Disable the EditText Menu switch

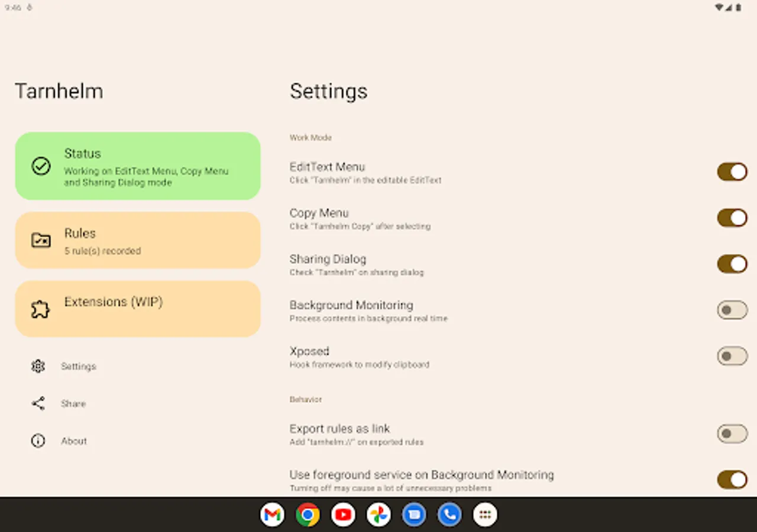click(732, 172)
